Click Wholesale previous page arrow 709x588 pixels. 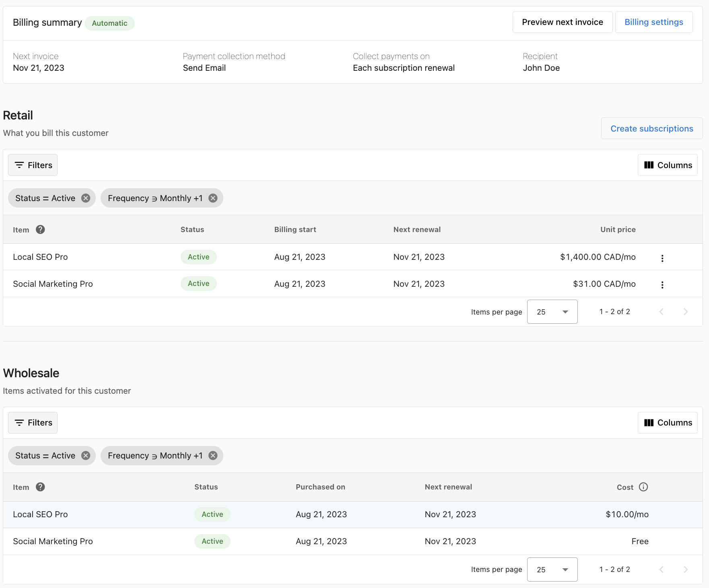[x=662, y=569]
